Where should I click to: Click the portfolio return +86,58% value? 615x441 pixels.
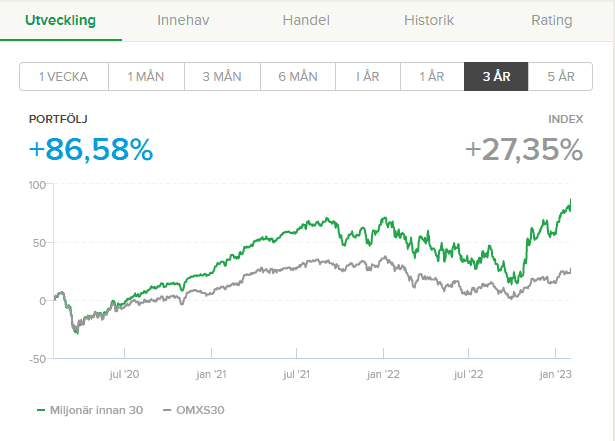(91, 150)
